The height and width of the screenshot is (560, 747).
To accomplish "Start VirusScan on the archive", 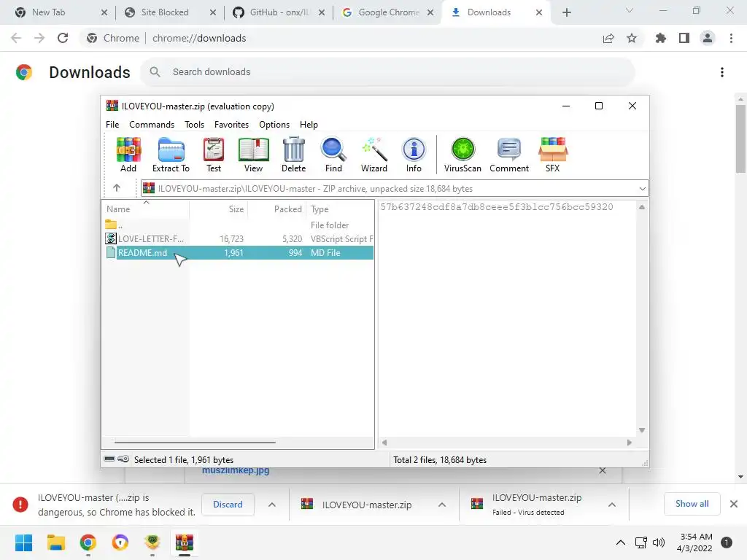I will (x=462, y=155).
